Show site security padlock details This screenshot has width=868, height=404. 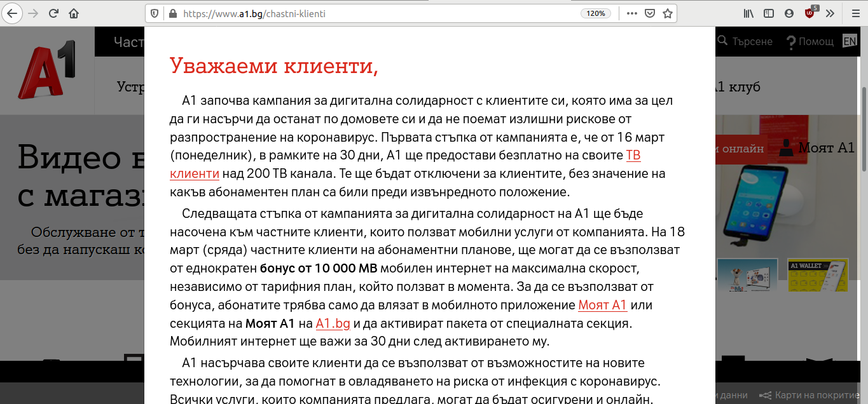171,13
